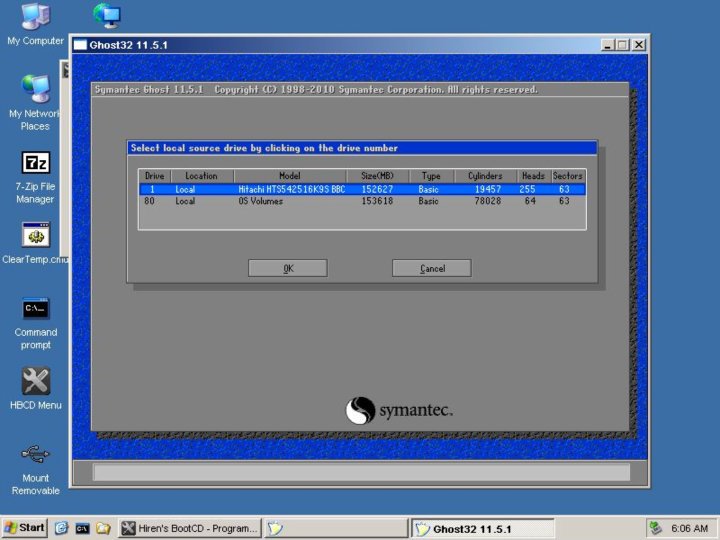The height and width of the screenshot is (540, 720).
Task: Click cylinders value 19457
Action: pyautogui.click(x=488, y=189)
